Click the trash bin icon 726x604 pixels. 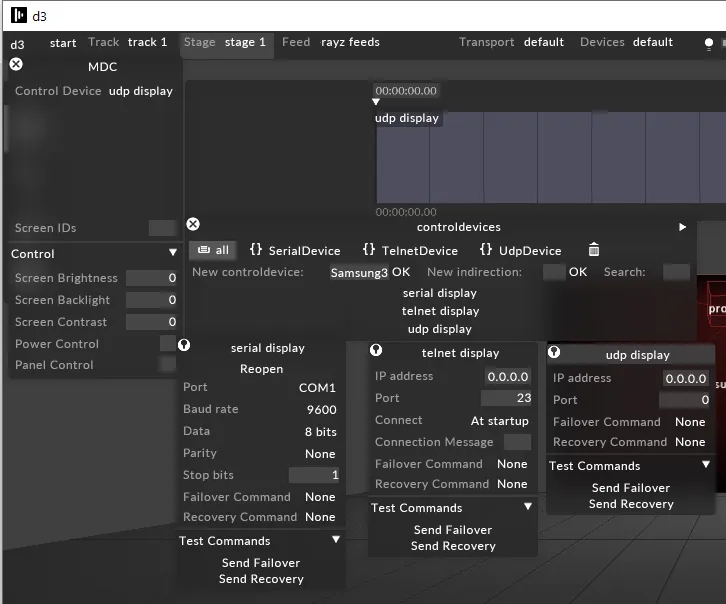pyautogui.click(x=593, y=250)
